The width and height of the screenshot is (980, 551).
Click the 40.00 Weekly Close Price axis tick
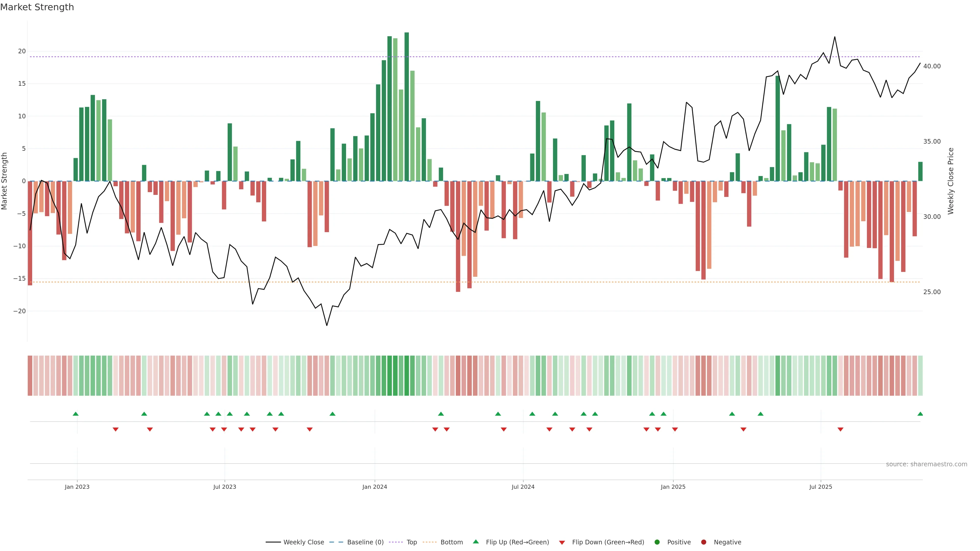click(x=932, y=66)
